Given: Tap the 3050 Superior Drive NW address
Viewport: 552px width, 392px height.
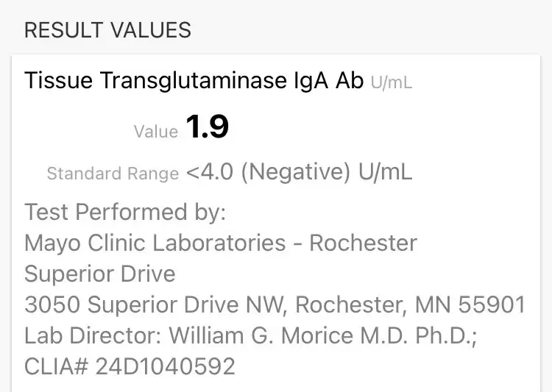Looking at the screenshot, I should coord(154,304).
